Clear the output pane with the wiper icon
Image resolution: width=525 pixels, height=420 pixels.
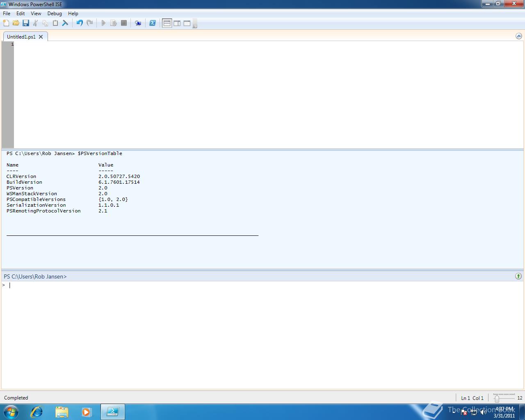coord(65,23)
